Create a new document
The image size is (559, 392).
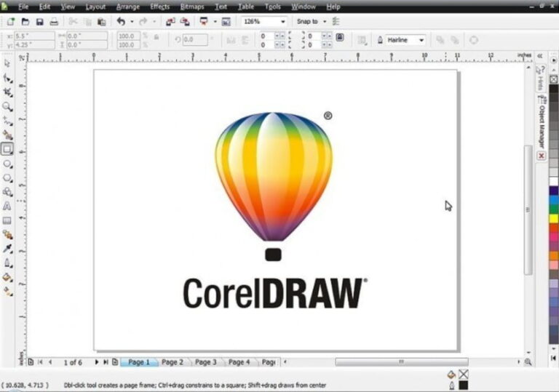[11, 22]
